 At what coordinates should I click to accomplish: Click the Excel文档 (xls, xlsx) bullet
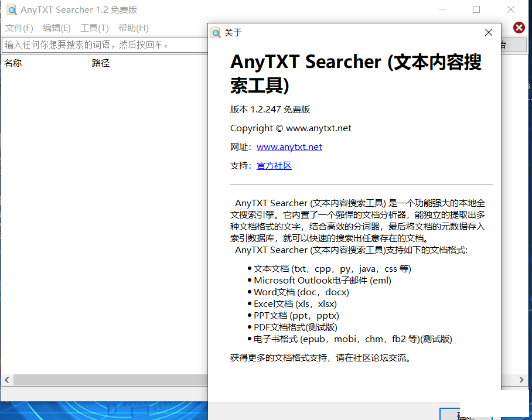point(292,304)
